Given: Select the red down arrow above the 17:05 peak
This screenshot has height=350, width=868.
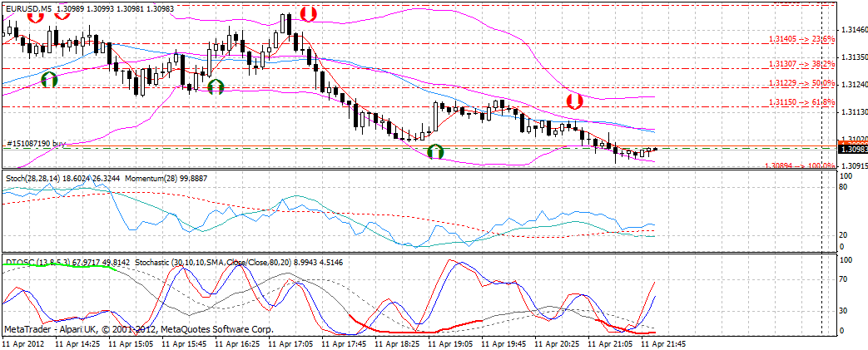Looking at the screenshot, I should 309,14.
